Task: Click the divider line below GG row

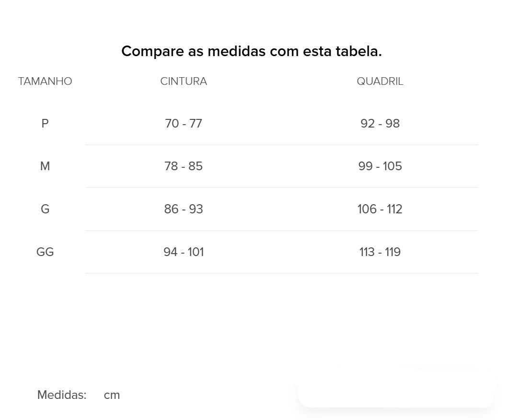Action: (282, 273)
